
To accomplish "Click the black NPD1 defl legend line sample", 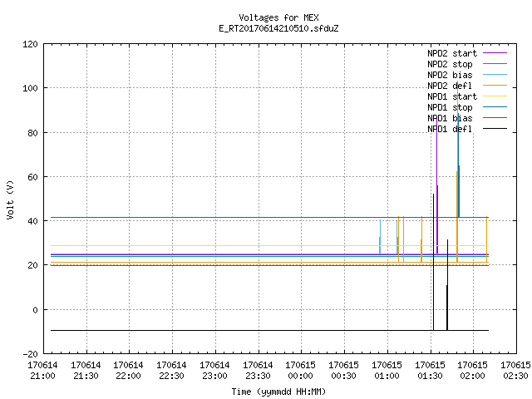I will pos(495,129).
